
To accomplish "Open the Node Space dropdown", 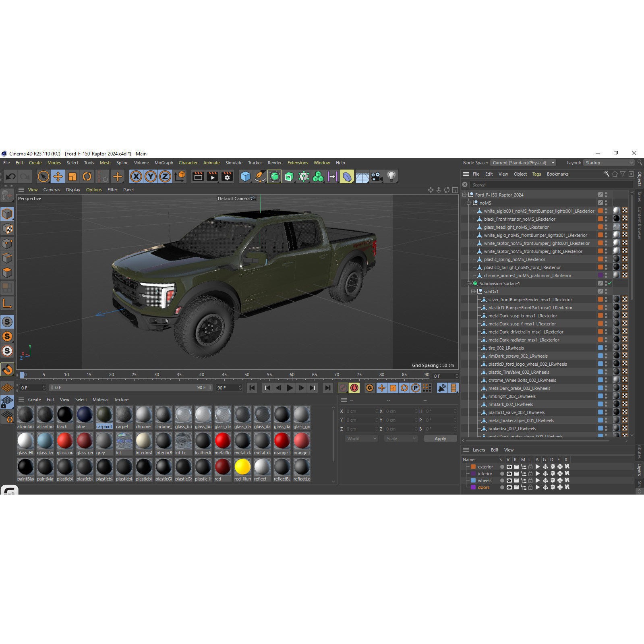I will [x=523, y=163].
